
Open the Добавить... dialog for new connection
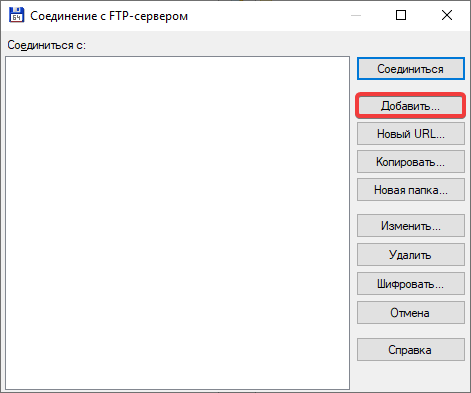click(x=411, y=106)
